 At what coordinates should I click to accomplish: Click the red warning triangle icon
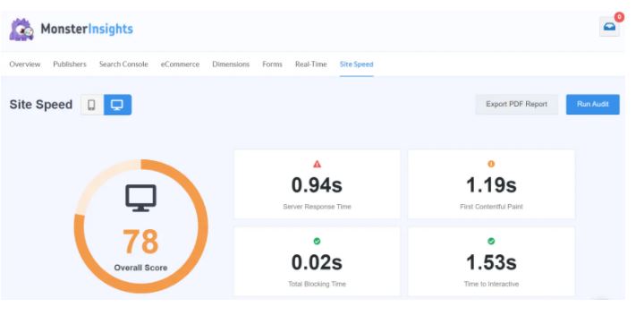317,164
